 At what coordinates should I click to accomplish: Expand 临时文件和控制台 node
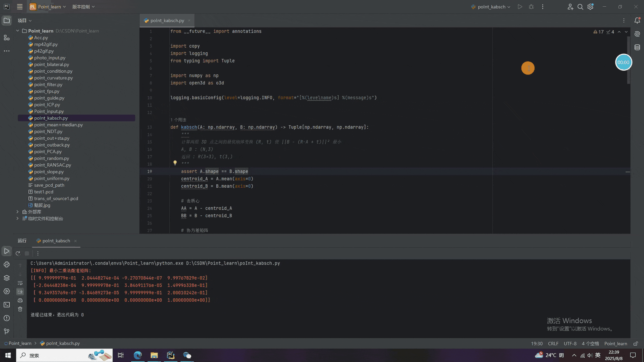(18, 218)
